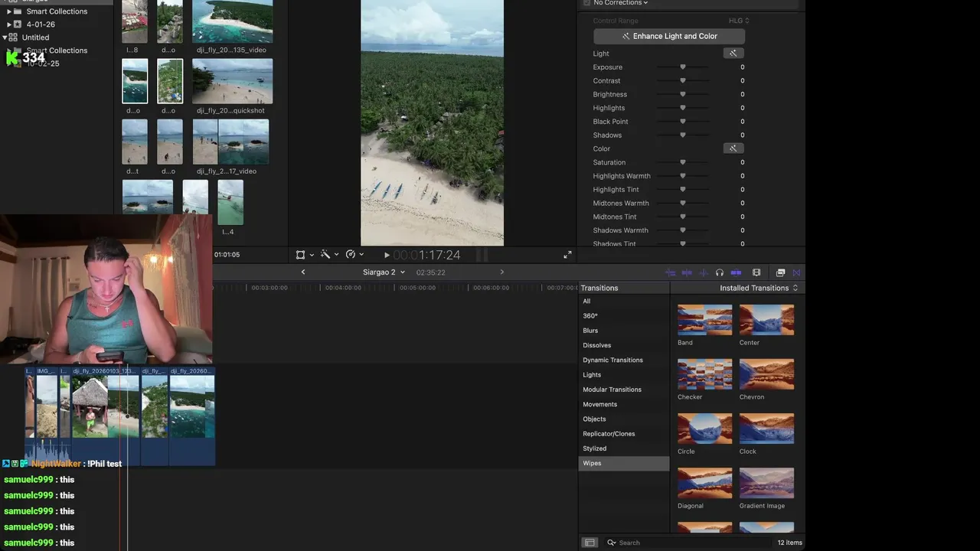Go back in timeline history
Image resolution: width=980 pixels, height=551 pixels.
coord(303,272)
